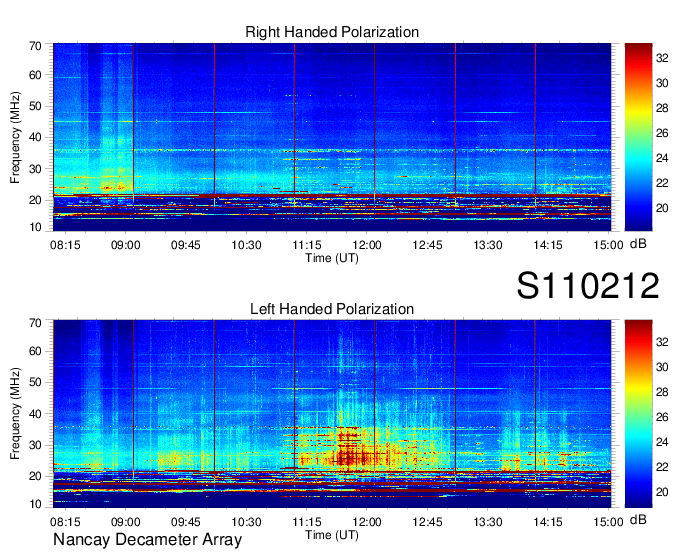Image resolution: width=680 pixels, height=552 pixels.
Task: Click the bottom plot's "Frequency (MHz)" axis label
Action: click(x=15, y=414)
